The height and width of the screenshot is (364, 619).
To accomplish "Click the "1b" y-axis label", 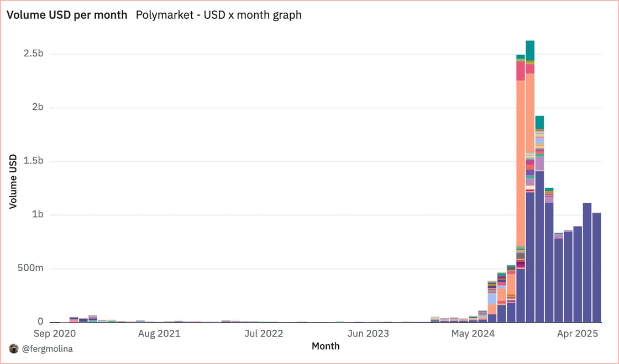I will (38, 214).
